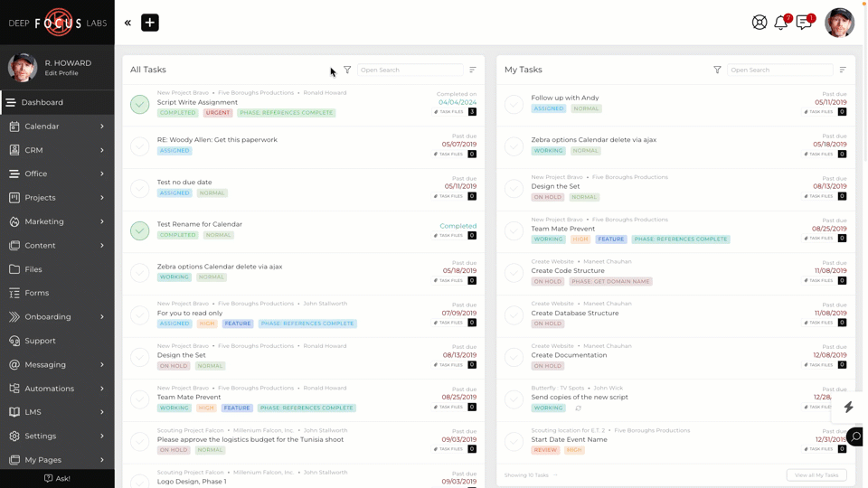Expand the CRM menu chevron
This screenshot has height=488, width=868.
pos(101,150)
